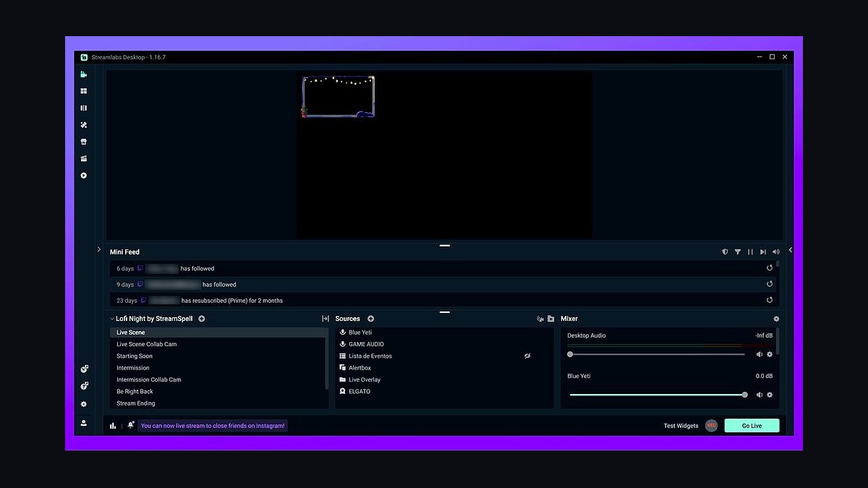Open the sidebar play-circle icon
The width and height of the screenshot is (868, 488).
click(x=84, y=176)
